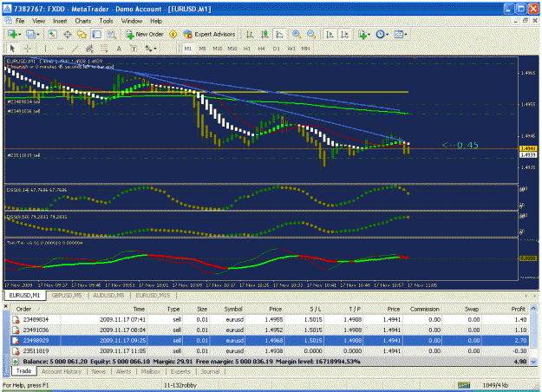
Task: Toggle the Expert Advisors button
Action: click(x=209, y=34)
